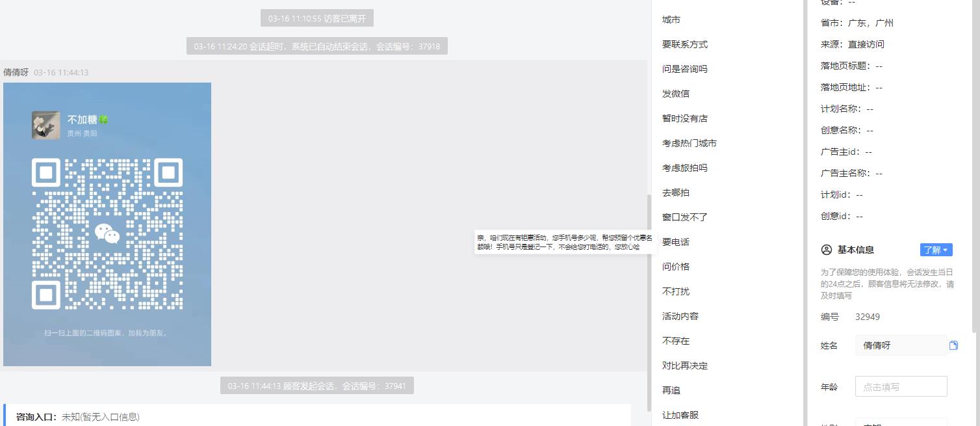Click the 省市：广东，广州 line
The height and width of the screenshot is (426, 980).
coord(857,23)
